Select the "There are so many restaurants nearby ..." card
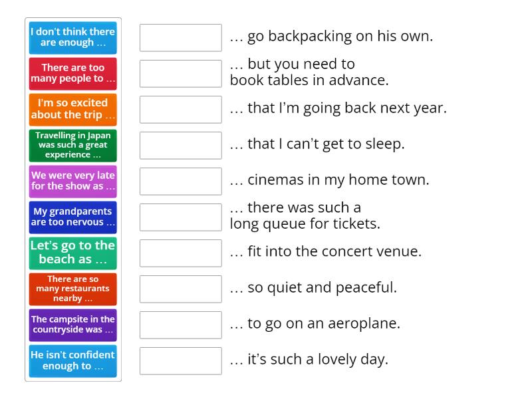The width and height of the screenshot is (532, 399). pos(72,289)
